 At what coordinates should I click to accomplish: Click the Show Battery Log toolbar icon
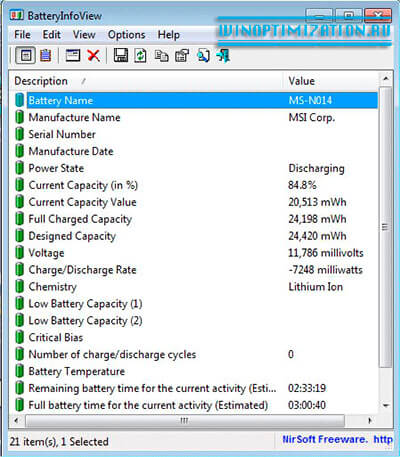pos(46,55)
